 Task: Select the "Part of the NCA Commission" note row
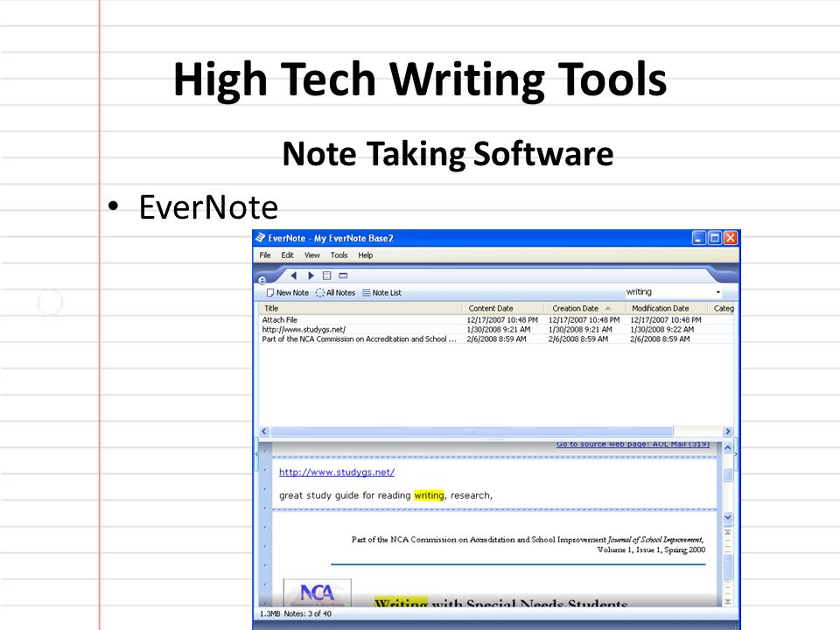496,339
